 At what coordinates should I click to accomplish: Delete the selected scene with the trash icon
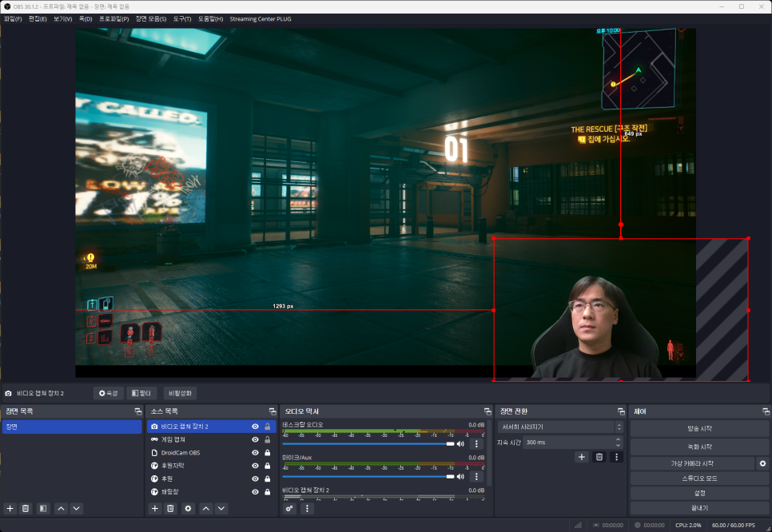(26, 508)
